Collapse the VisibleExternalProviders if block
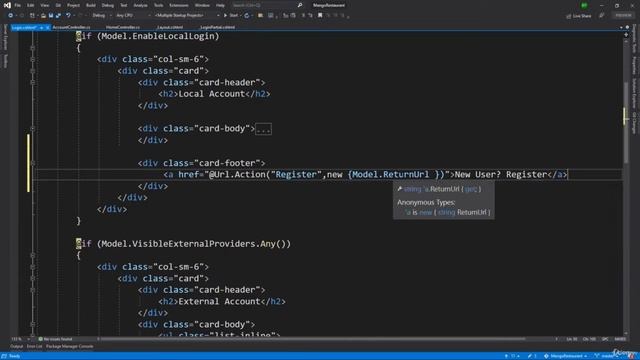This screenshot has width=640, height=360. (33, 255)
